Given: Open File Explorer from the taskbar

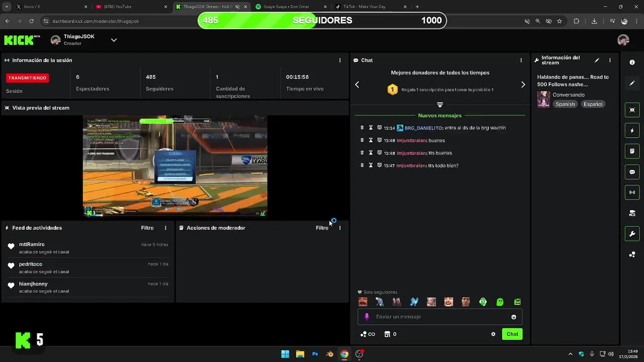Looking at the screenshot, I should (300, 354).
